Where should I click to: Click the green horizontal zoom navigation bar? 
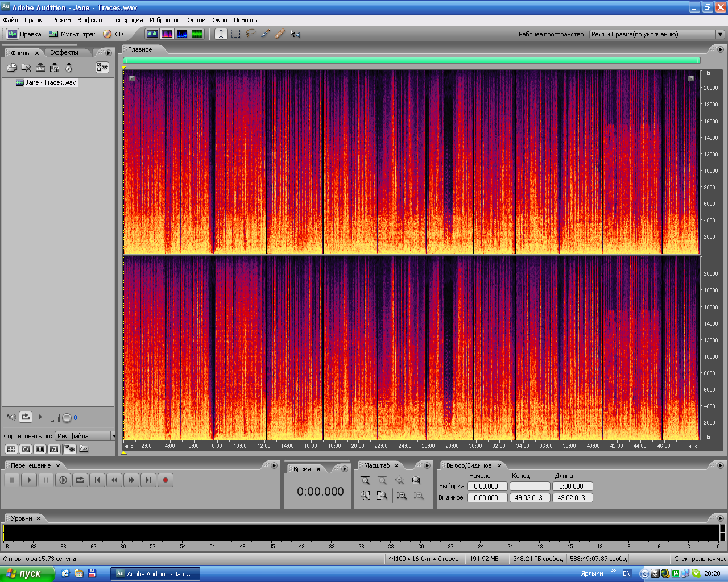(411, 60)
